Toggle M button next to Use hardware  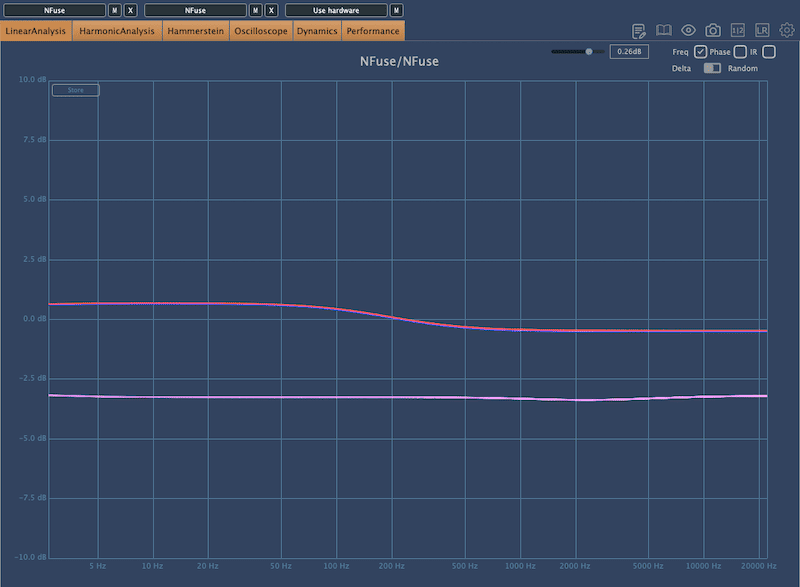396,10
